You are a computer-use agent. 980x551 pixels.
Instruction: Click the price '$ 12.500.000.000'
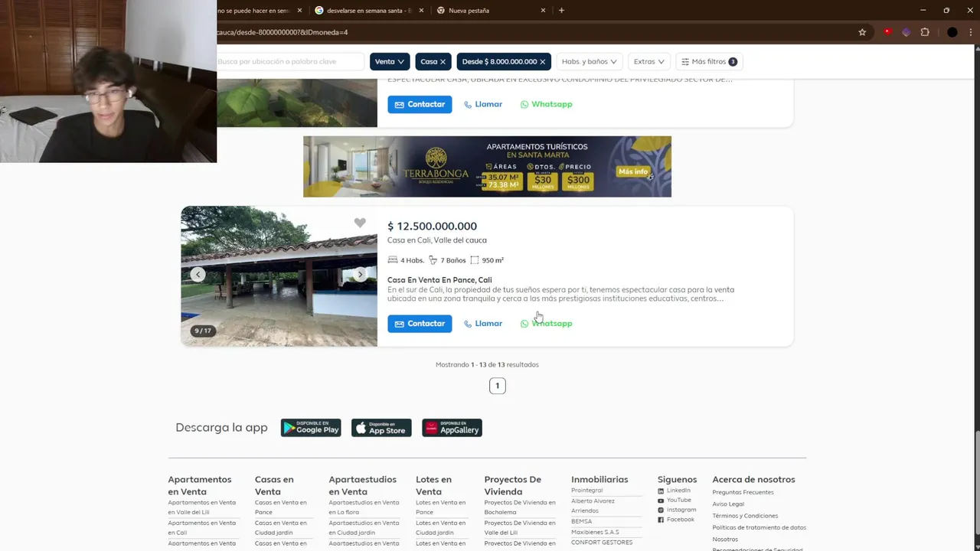(432, 227)
